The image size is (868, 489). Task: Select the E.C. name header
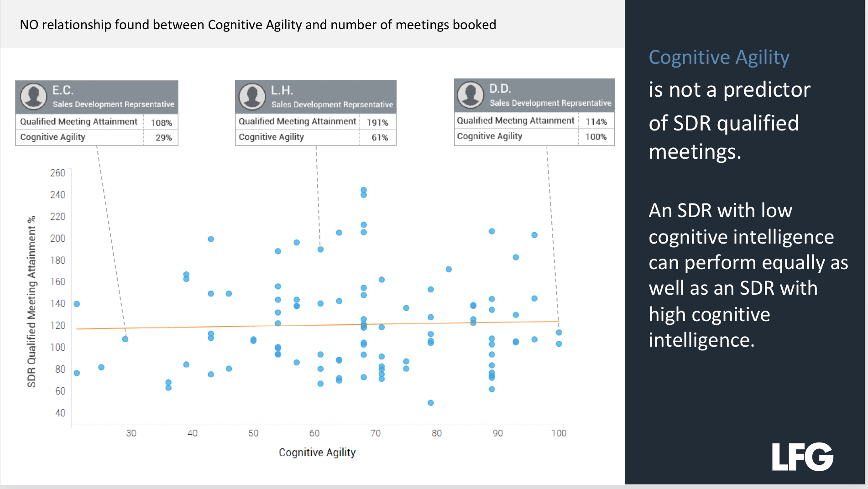(63, 90)
